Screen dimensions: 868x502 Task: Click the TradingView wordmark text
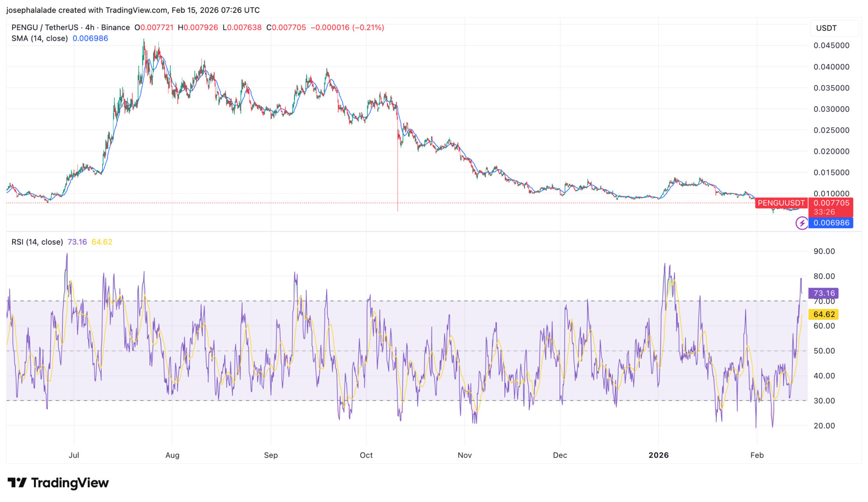click(70, 483)
